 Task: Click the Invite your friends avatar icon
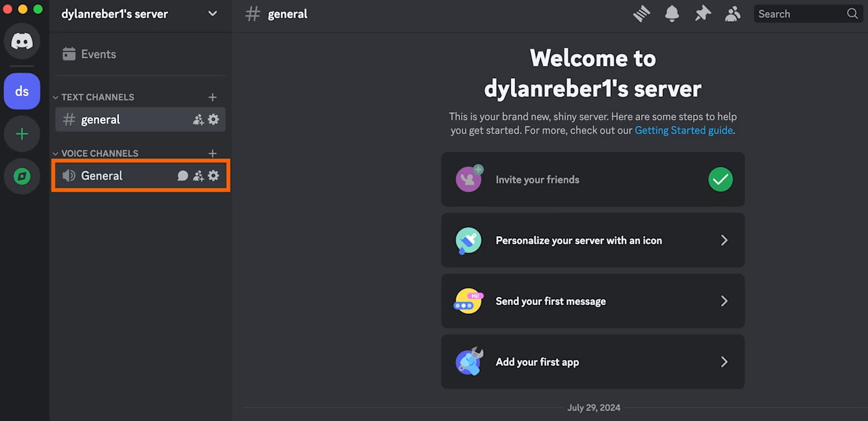pos(469,179)
